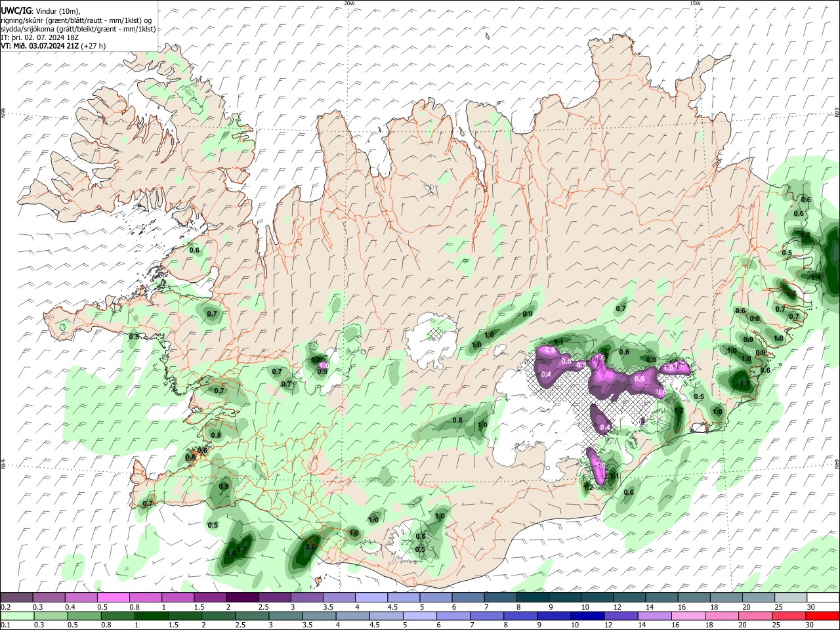Pick lower legend swatch starting at 8
Viewport: 840px width, 630px height.
click(x=520, y=616)
